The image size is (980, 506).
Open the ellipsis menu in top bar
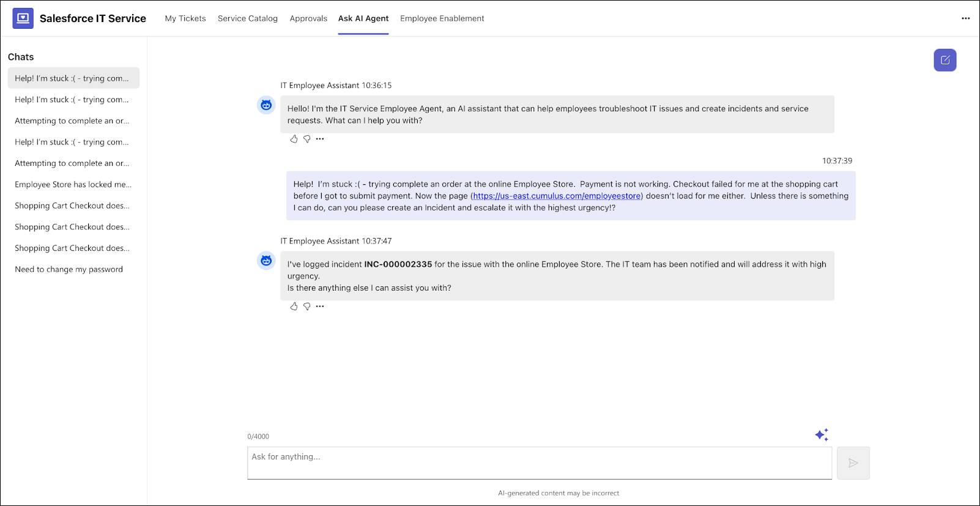(x=965, y=18)
